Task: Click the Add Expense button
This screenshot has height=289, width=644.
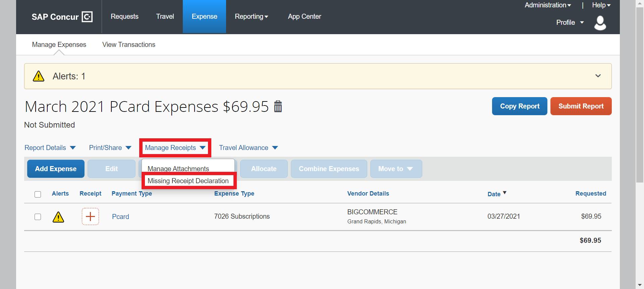Action: coord(56,169)
